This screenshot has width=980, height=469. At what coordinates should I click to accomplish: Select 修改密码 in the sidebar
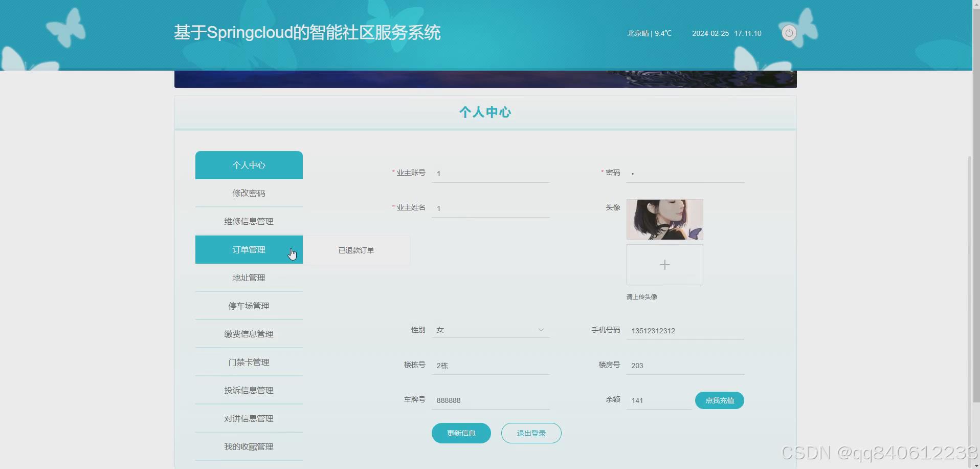tap(249, 193)
